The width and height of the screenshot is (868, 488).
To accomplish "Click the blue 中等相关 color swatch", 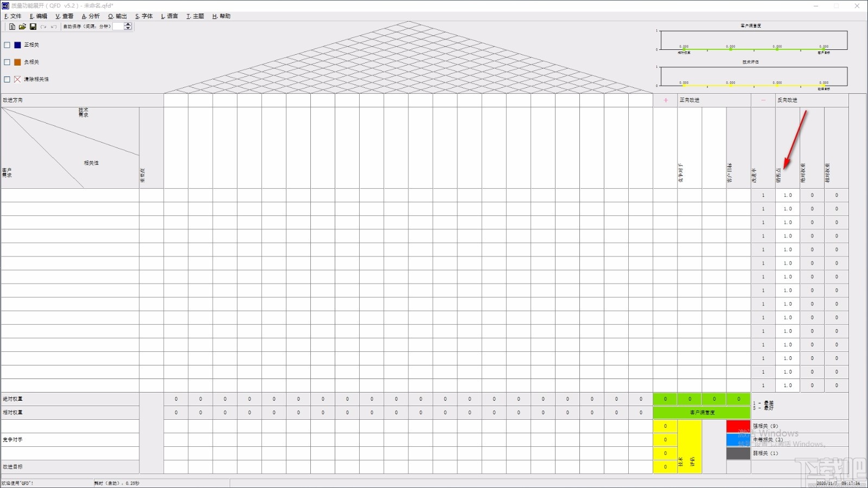I will coord(738,440).
